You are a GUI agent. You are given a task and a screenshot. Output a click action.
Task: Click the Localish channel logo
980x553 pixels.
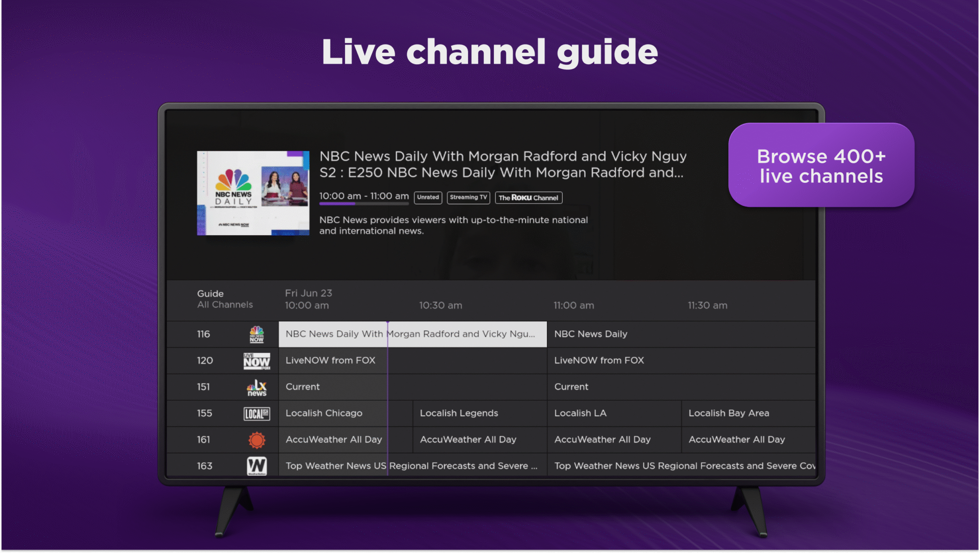257,413
